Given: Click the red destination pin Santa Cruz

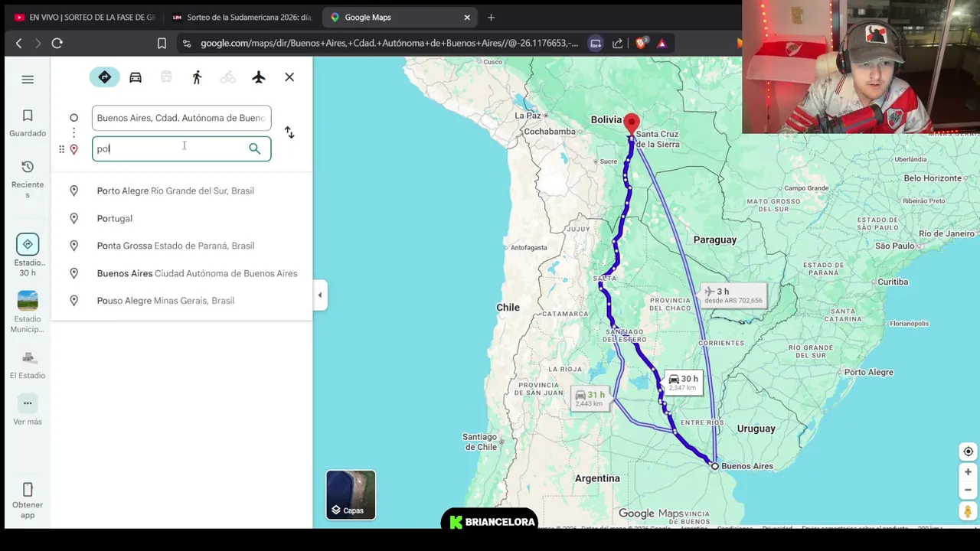Looking at the screenshot, I should pos(632,124).
